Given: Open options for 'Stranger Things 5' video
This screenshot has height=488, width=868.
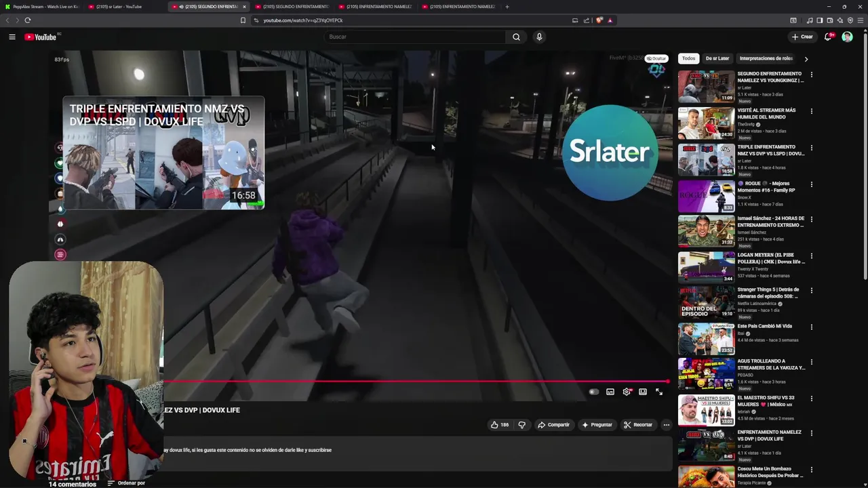Looking at the screenshot, I should coord(811,291).
